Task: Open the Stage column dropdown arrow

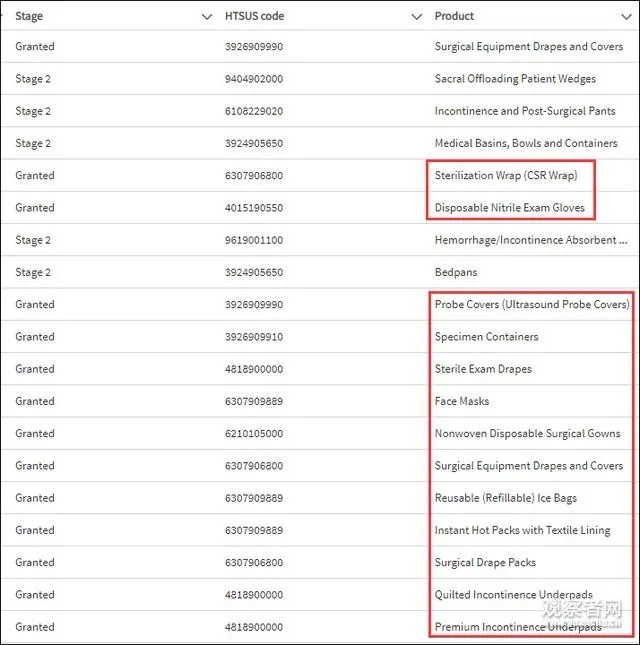Action: tap(207, 17)
